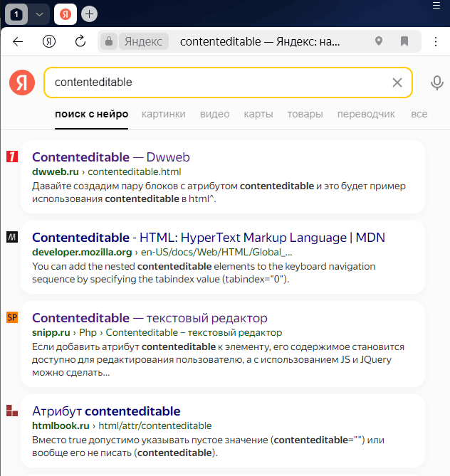Open Contenteditable — Dwweb result
The height and width of the screenshot is (476, 450).
[x=111, y=157]
